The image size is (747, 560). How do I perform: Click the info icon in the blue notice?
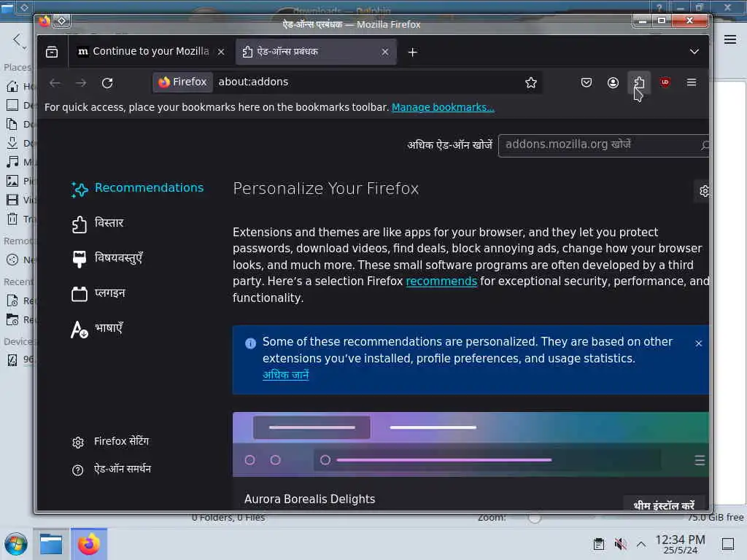(250, 343)
